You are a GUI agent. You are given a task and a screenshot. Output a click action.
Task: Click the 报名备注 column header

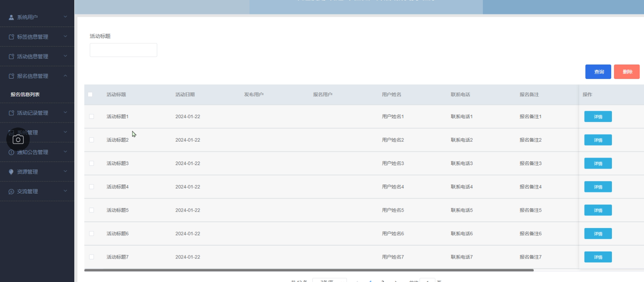(x=529, y=95)
